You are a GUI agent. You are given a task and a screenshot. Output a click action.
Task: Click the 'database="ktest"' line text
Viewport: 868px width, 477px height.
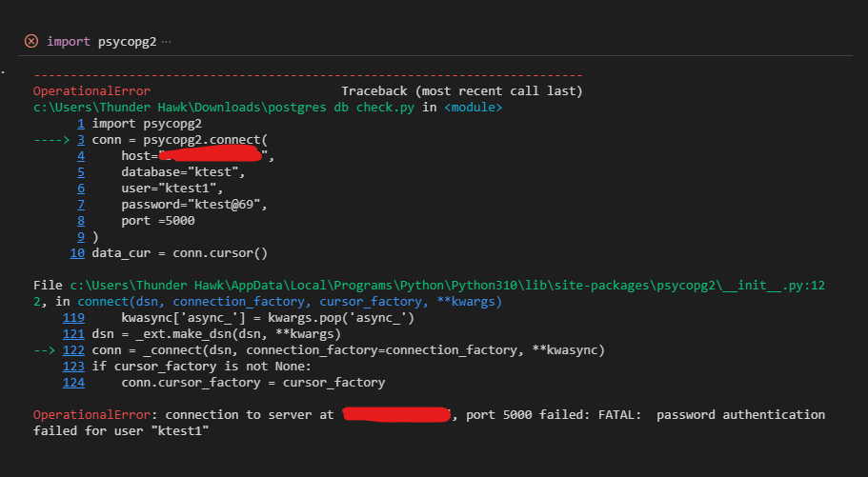point(183,172)
